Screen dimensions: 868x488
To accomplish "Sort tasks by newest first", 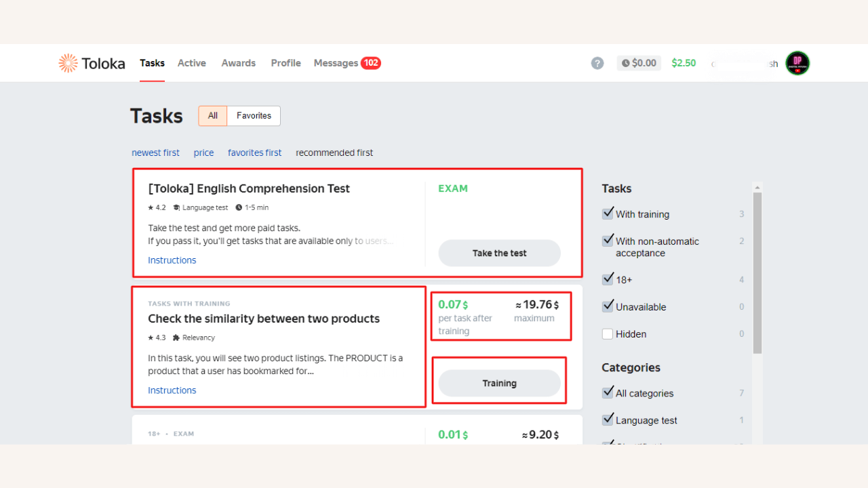I will pyautogui.click(x=155, y=152).
